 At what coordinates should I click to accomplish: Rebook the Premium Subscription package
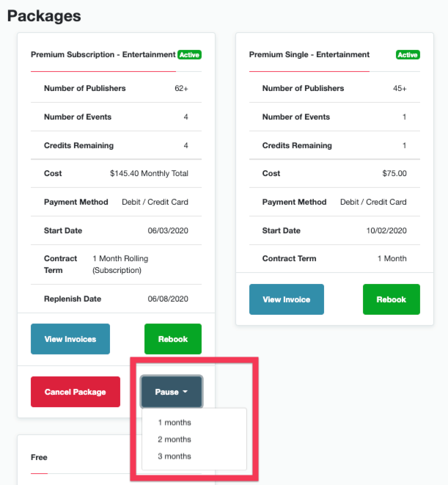(x=173, y=339)
